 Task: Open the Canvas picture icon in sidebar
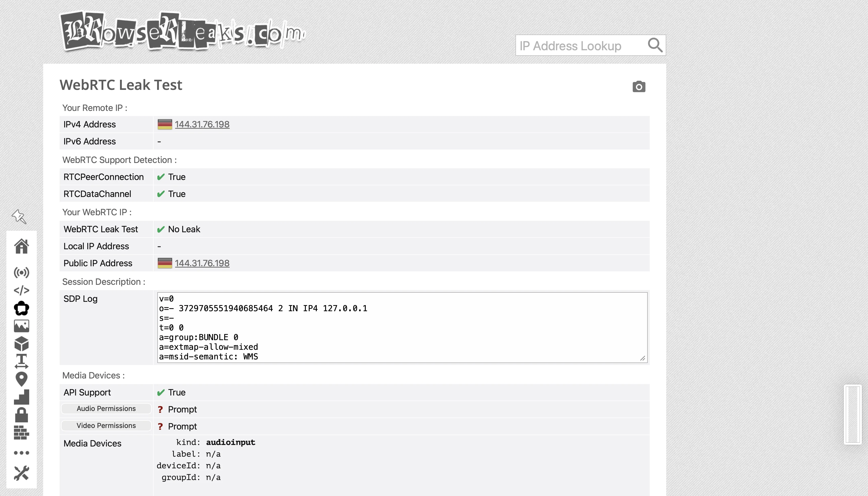pyautogui.click(x=22, y=326)
